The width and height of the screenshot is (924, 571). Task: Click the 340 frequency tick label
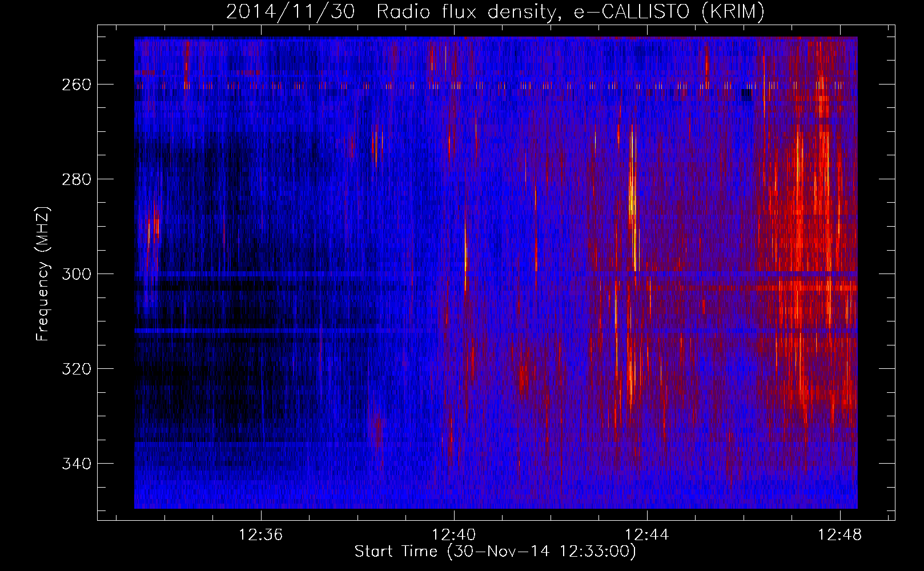click(76, 464)
